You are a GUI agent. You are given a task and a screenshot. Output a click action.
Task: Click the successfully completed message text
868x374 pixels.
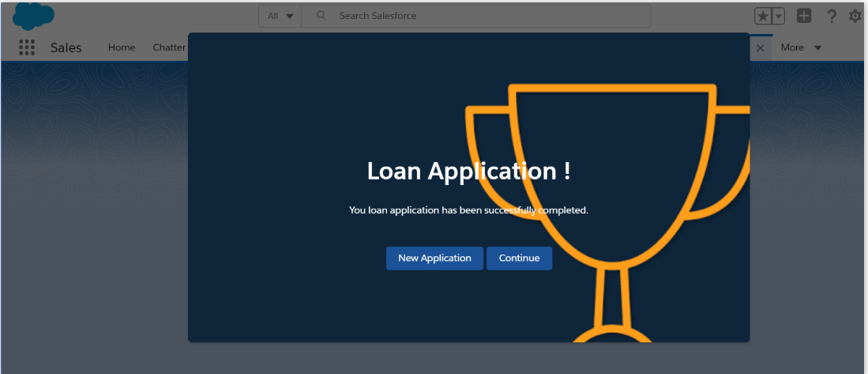[468, 210]
